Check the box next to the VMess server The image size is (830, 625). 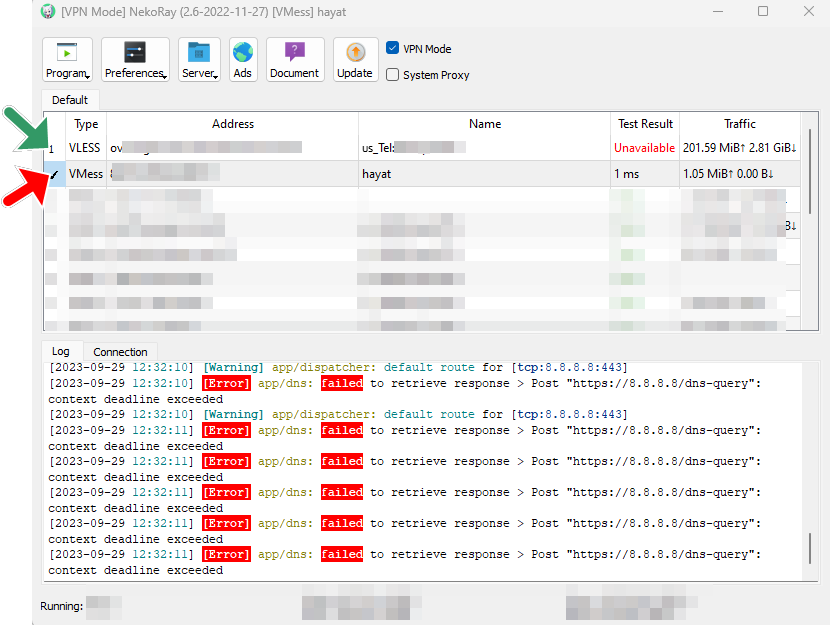[55, 172]
